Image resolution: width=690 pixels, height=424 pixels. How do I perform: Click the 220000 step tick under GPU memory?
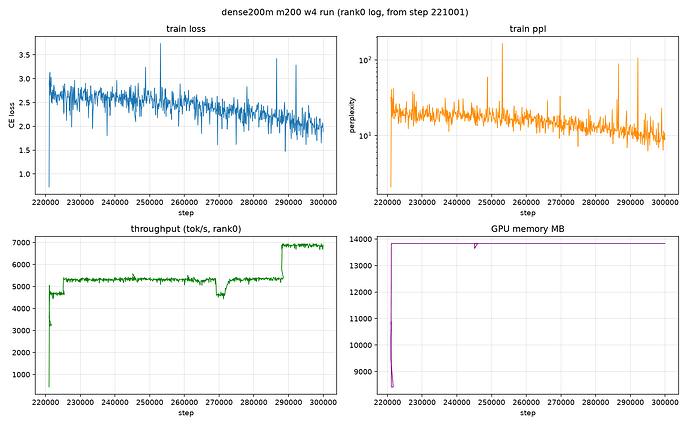tap(387, 402)
